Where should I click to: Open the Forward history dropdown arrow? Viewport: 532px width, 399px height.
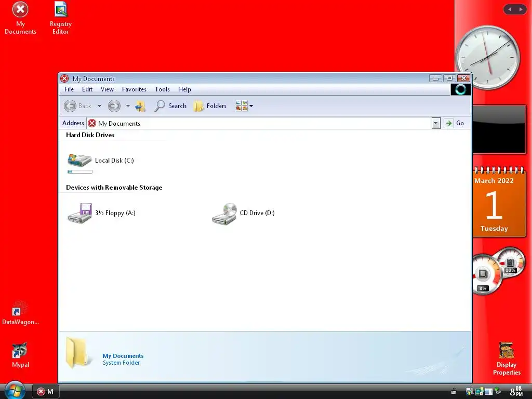click(x=128, y=106)
